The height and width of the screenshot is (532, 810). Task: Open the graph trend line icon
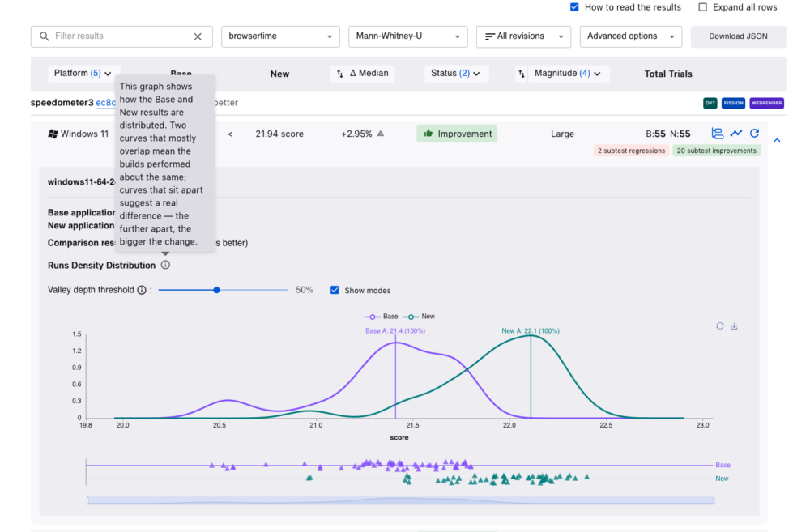click(x=736, y=134)
